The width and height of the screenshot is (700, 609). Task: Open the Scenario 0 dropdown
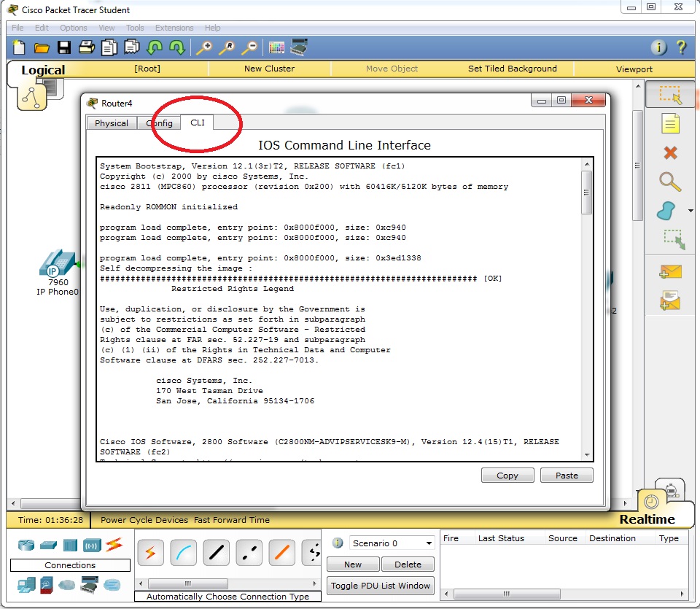pyautogui.click(x=392, y=543)
